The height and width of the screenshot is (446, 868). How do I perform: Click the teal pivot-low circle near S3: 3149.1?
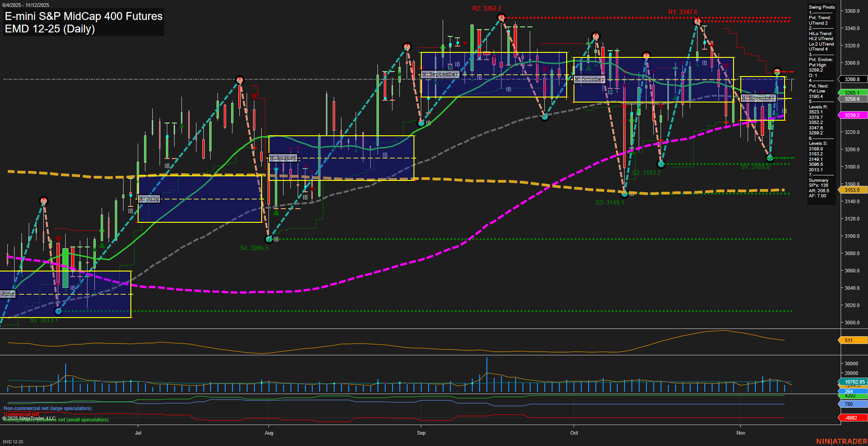(x=625, y=194)
